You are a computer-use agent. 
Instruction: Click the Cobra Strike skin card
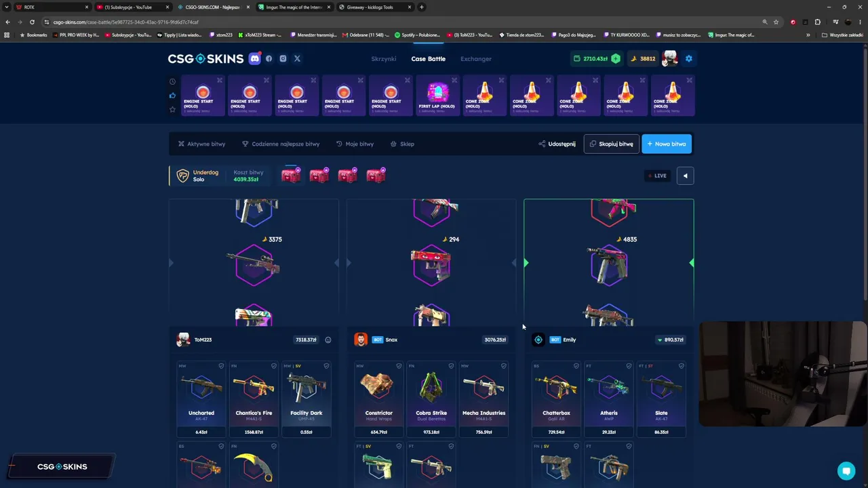[x=431, y=399]
